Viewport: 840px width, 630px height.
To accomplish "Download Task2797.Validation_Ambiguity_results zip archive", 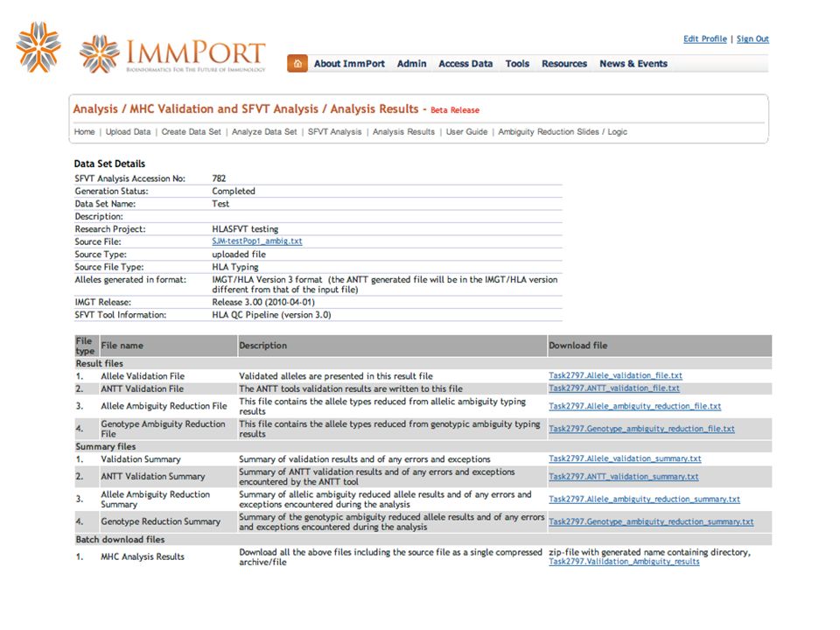I will [x=624, y=562].
